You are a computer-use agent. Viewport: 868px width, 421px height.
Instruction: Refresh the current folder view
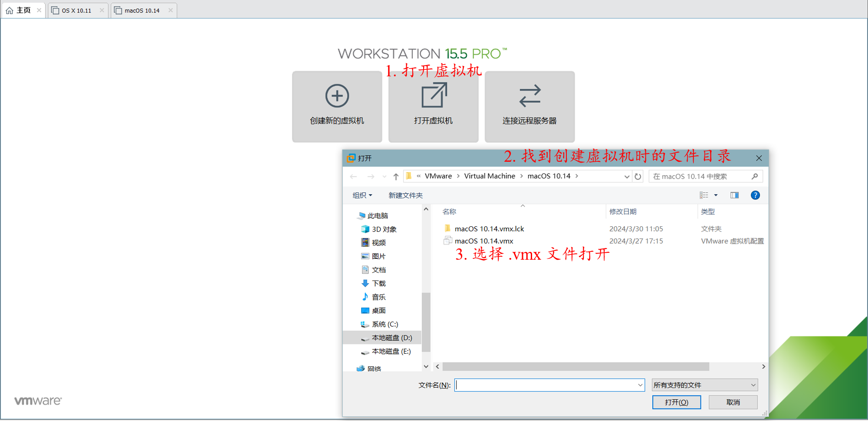(x=638, y=176)
